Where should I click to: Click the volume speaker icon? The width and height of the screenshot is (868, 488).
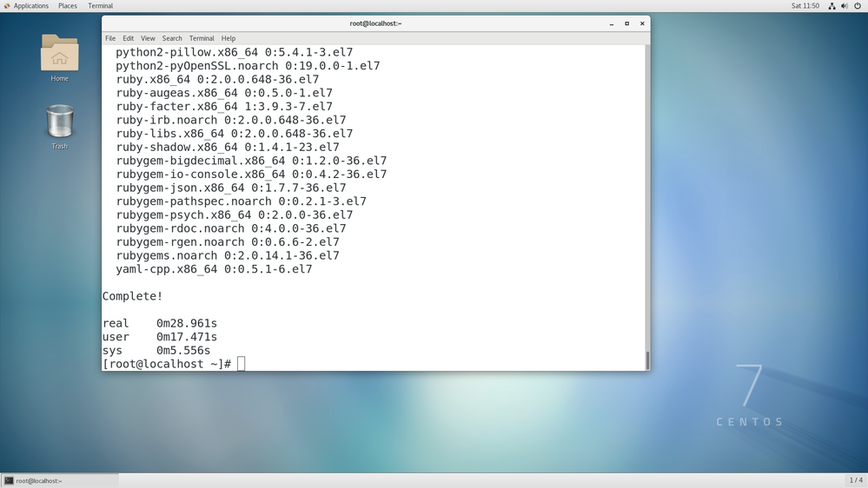click(844, 6)
